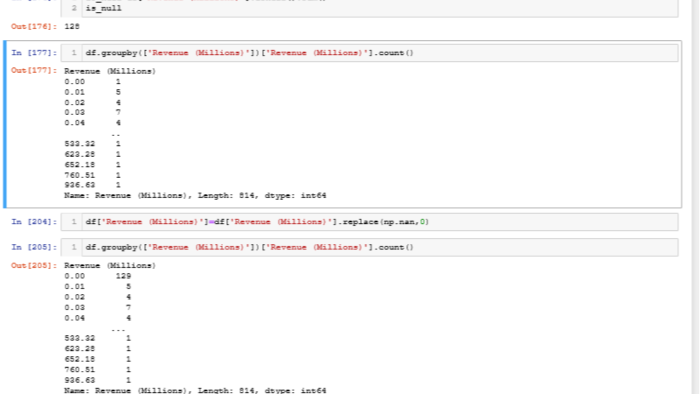Click the 936.63 row in Out[205]
700x394 pixels.
(x=97, y=381)
